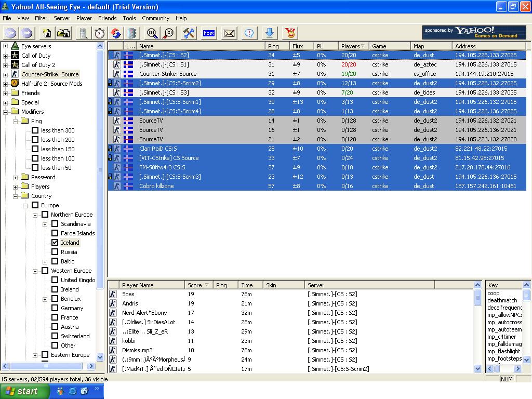The height and width of the screenshot is (399, 532).
Task: Expand the Baltic node
Action: point(45,262)
